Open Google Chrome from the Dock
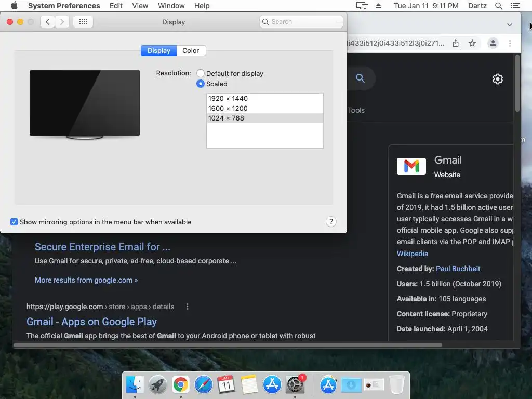 click(180, 384)
